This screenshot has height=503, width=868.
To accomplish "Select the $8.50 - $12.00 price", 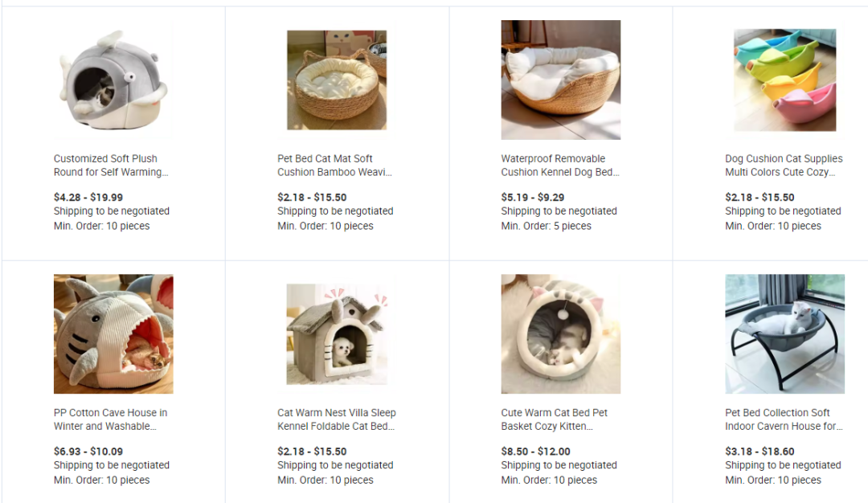I will click(535, 451).
